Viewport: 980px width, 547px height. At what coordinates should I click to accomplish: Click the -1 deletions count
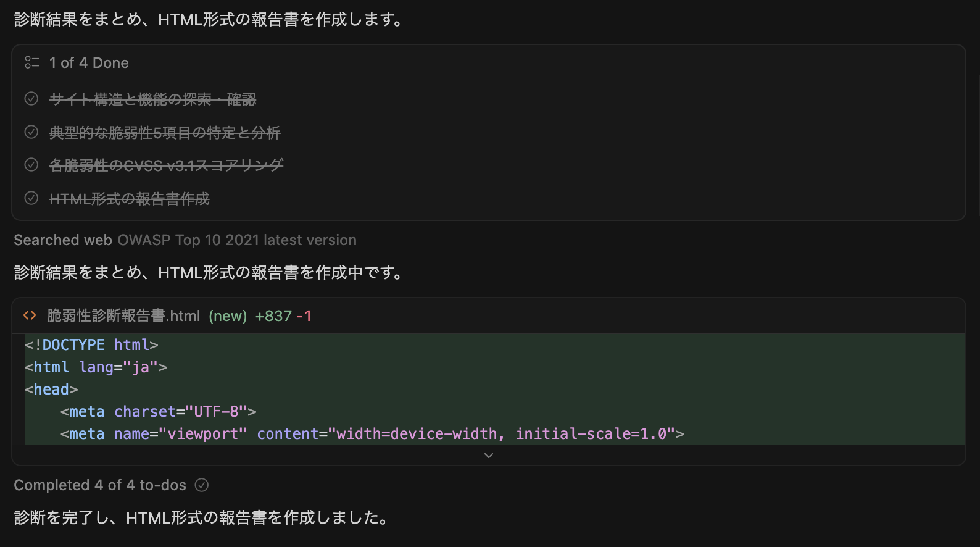click(x=304, y=316)
